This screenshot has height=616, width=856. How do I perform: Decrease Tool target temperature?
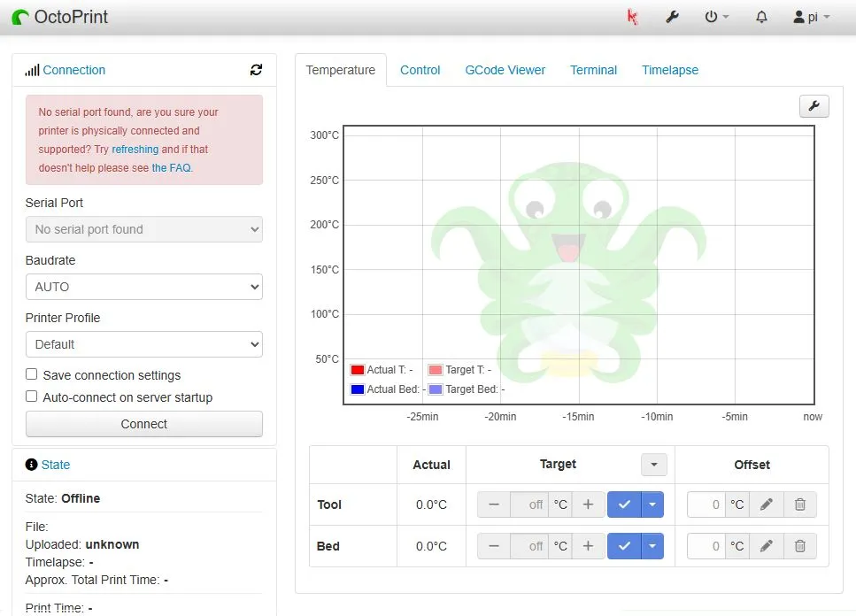coord(494,504)
